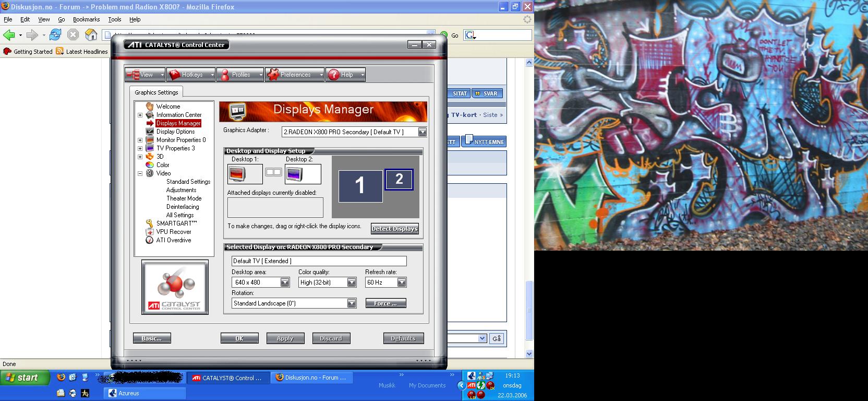
Task: Open Standard Settings under Video
Action: point(188,182)
